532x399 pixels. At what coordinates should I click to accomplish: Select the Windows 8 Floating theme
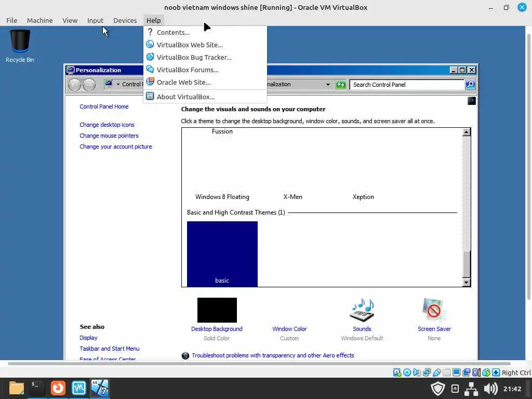(222, 197)
